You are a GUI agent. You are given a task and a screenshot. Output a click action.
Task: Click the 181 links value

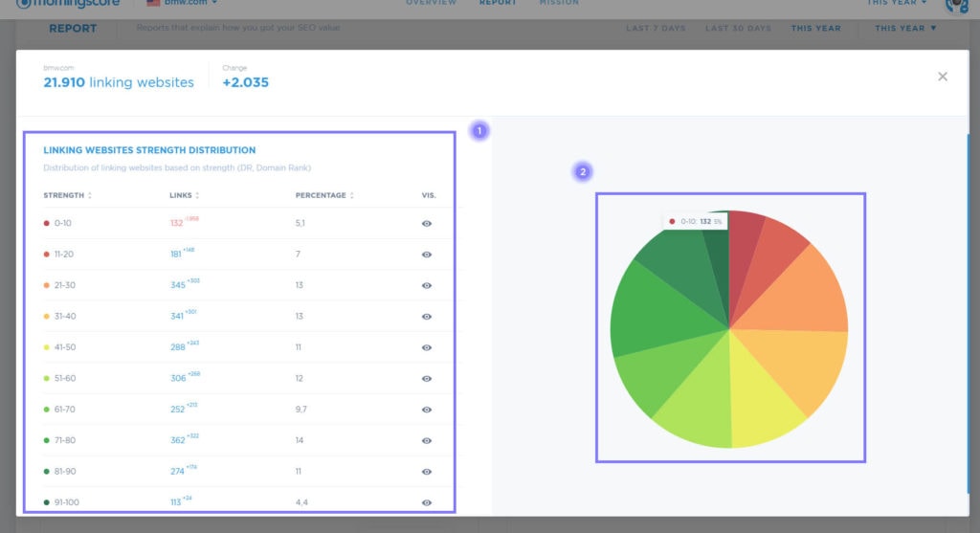point(176,255)
